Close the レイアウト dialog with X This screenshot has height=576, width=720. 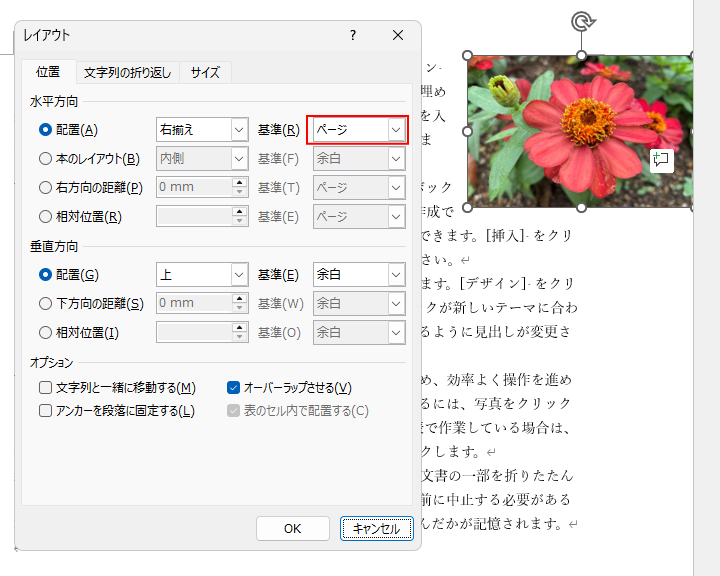[x=398, y=35]
